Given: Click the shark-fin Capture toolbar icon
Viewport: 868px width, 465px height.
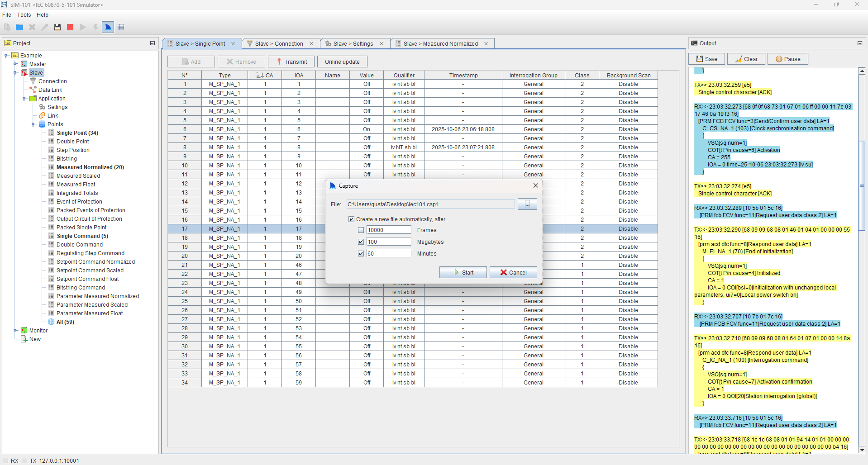Looking at the screenshot, I should pyautogui.click(x=108, y=27).
